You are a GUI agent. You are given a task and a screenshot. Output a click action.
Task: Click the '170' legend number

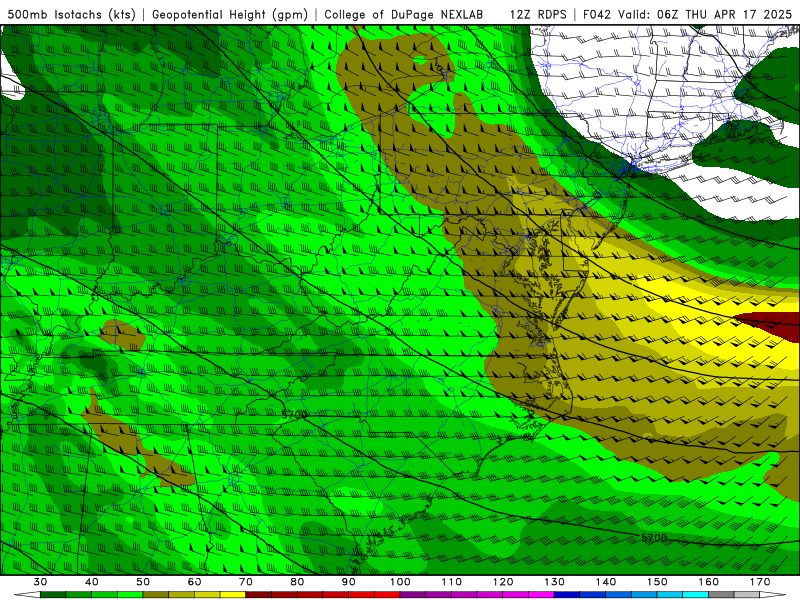coord(760,582)
